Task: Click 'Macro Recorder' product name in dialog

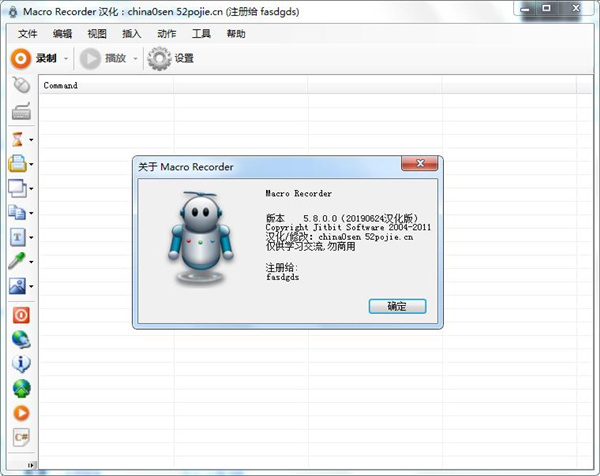Action: click(298, 194)
